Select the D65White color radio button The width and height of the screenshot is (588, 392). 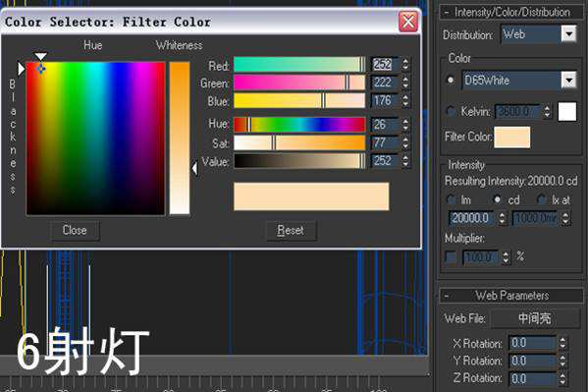tap(451, 80)
